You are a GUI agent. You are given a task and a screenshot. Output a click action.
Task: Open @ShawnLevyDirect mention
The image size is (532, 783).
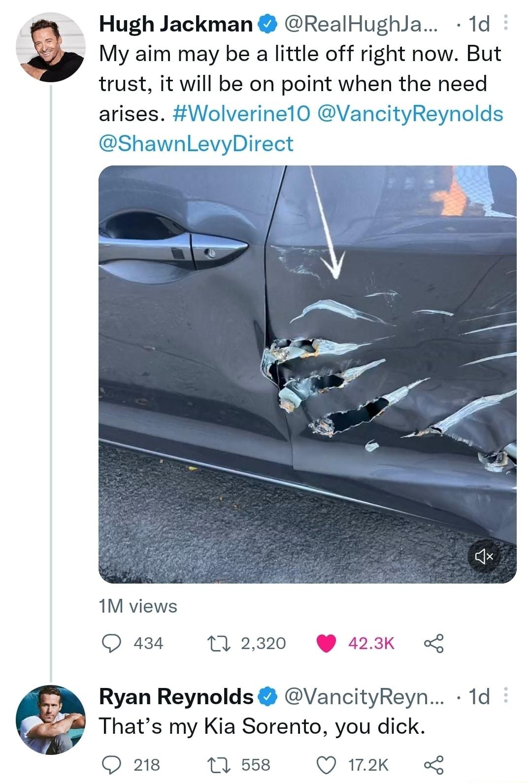pos(196,143)
